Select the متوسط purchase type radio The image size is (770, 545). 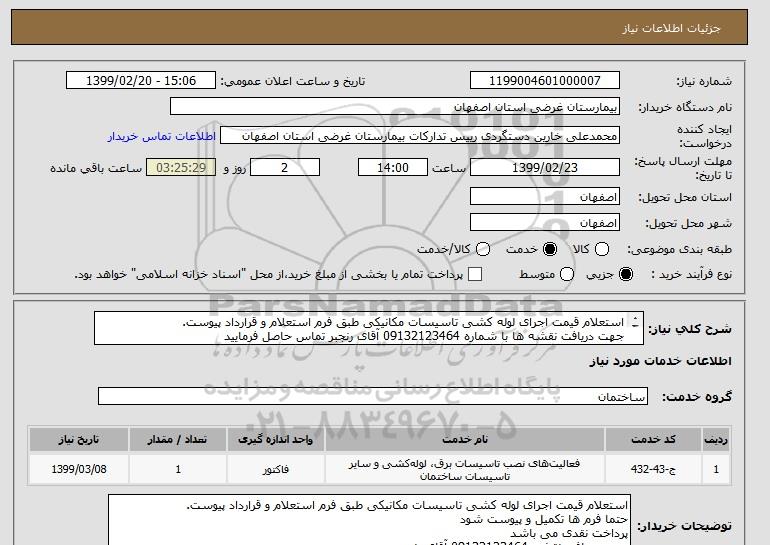pos(567,274)
